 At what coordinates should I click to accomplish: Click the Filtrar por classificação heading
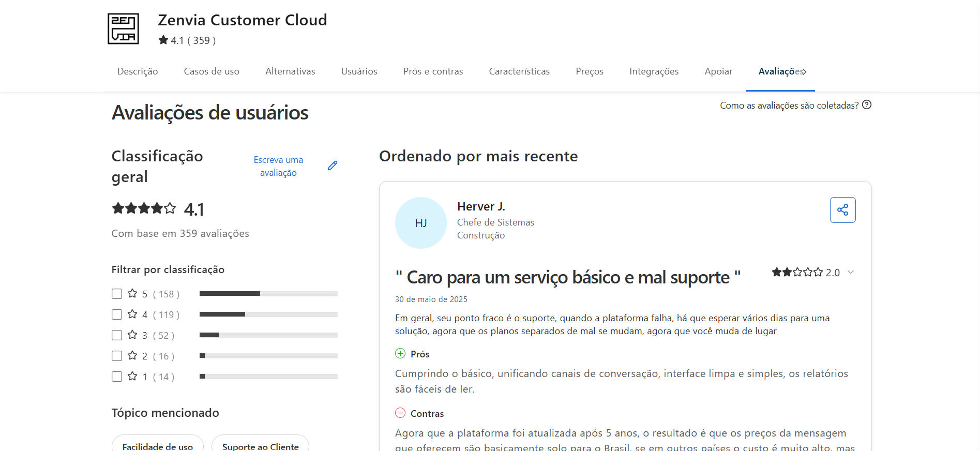point(168,269)
